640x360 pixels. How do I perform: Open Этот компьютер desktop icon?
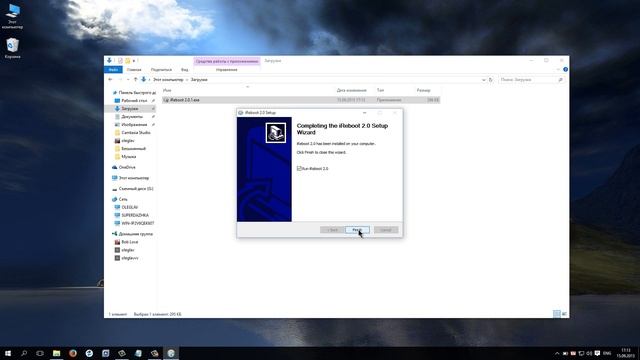(12, 16)
